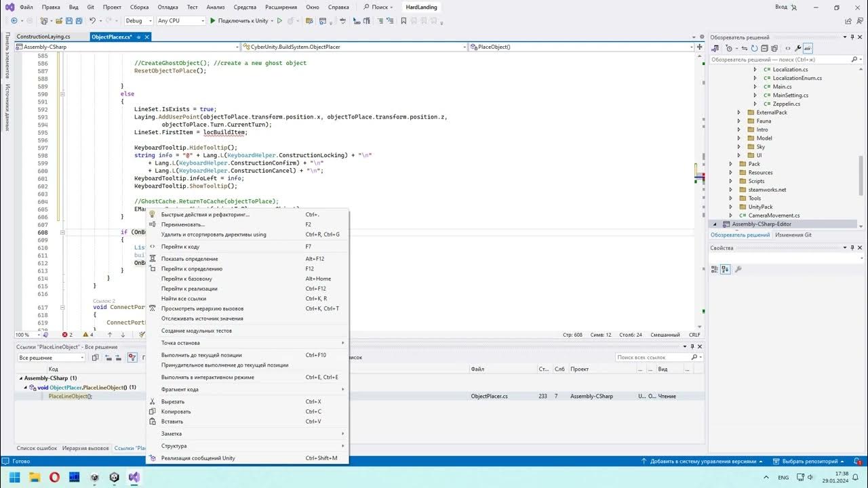
Task: Open Debug configuration dropdown
Action: [x=138, y=20]
